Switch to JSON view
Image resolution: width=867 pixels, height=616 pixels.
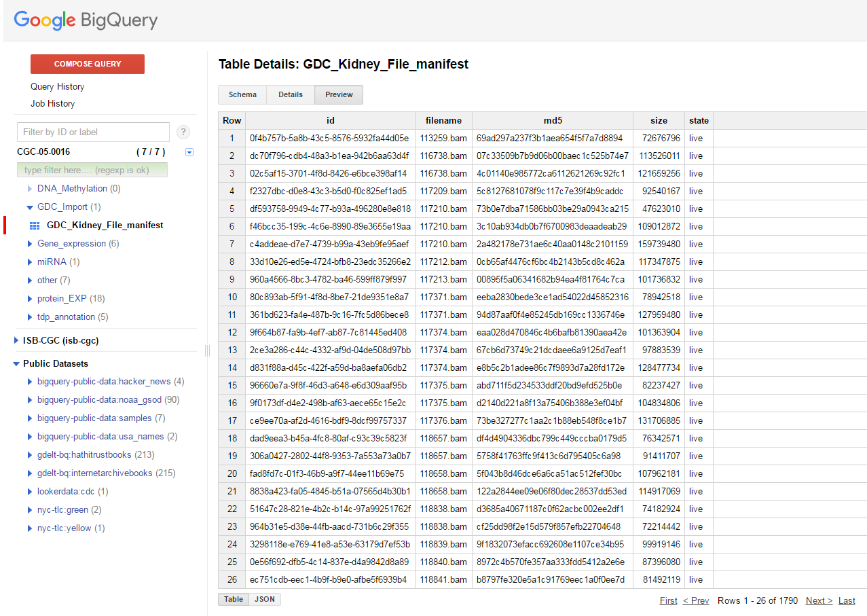click(x=265, y=600)
